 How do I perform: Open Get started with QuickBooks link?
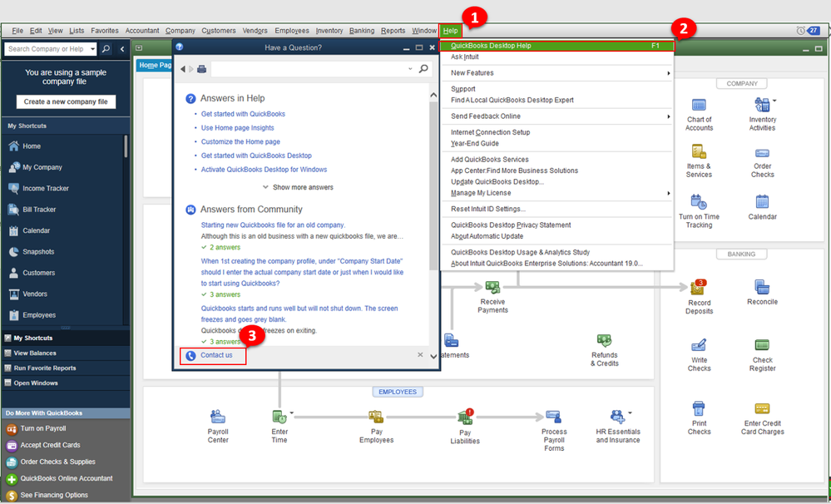[243, 114]
